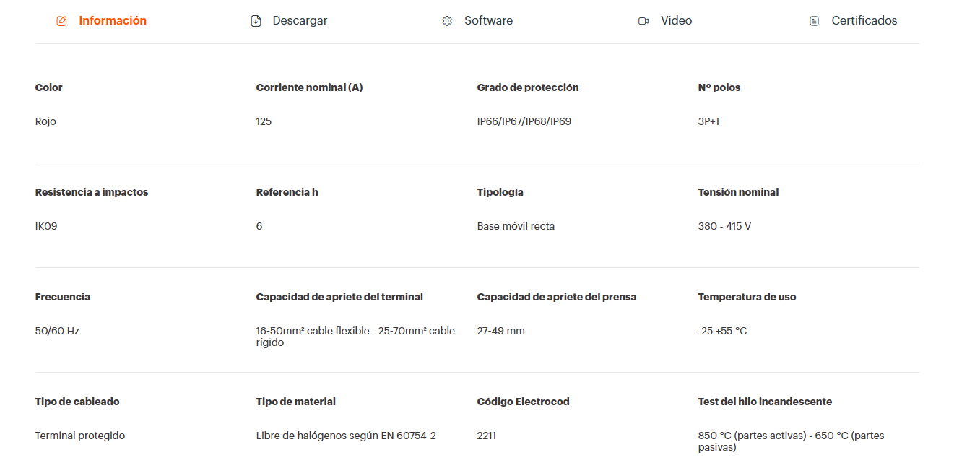Click the Temperatura de uso heading
The image size is (980, 476).
[747, 297]
